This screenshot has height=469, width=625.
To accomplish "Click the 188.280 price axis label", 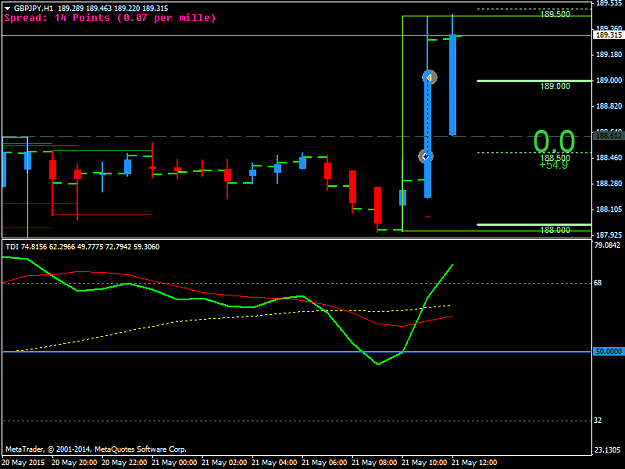I will [x=609, y=184].
